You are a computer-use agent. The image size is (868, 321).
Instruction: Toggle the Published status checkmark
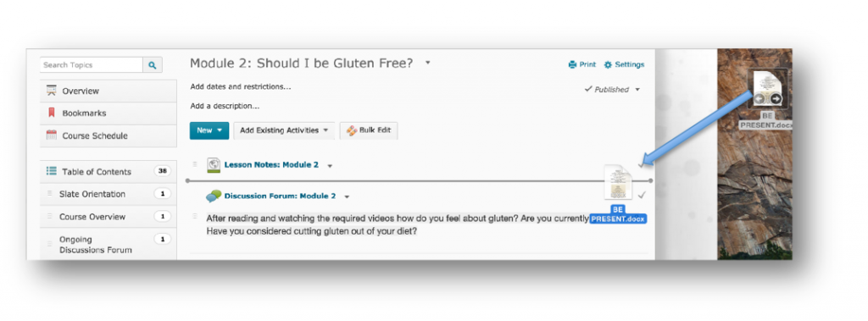(x=588, y=89)
